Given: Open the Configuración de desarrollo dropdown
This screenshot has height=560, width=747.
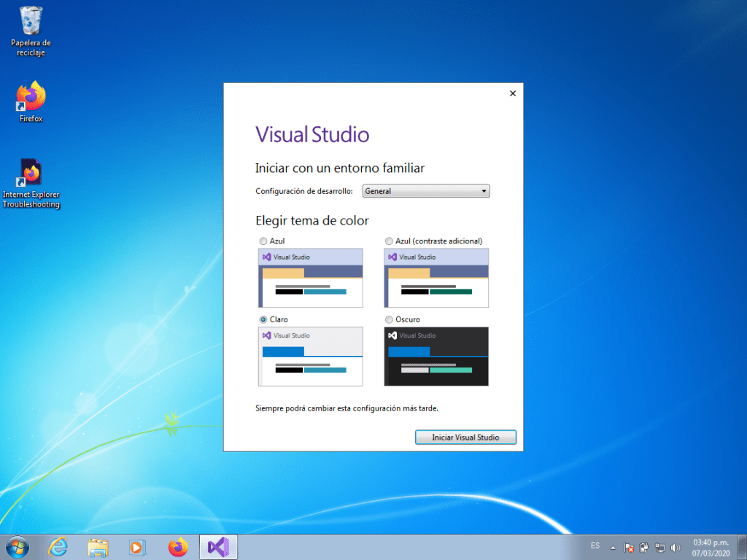Looking at the screenshot, I should pos(426,191).
